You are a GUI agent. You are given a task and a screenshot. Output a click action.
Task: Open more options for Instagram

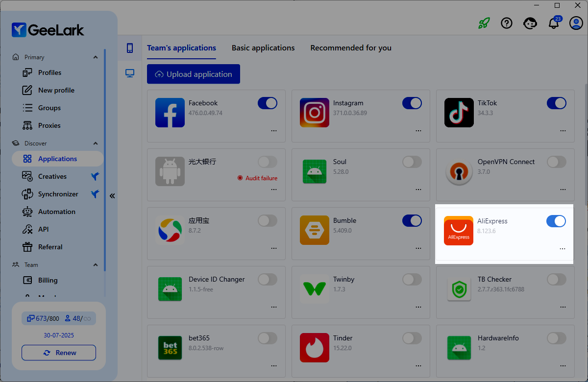tap(418, 131)
